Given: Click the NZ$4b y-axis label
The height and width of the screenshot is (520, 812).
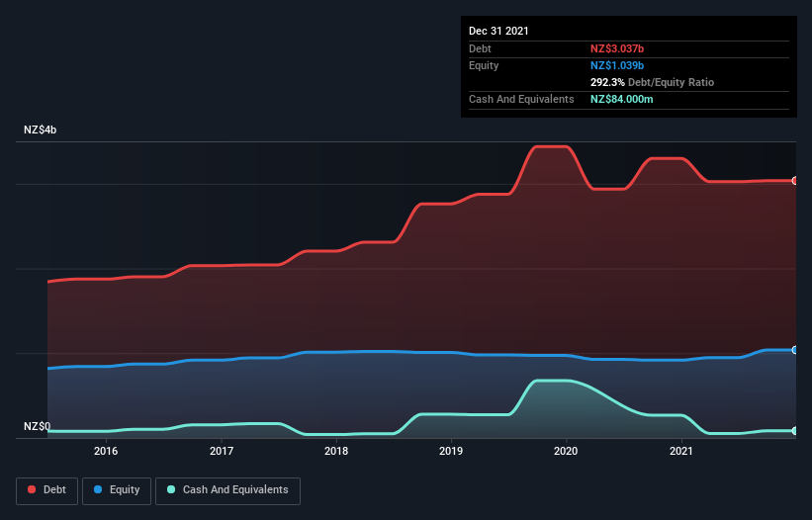Looking at the screenshot, I should coord(40,130).
